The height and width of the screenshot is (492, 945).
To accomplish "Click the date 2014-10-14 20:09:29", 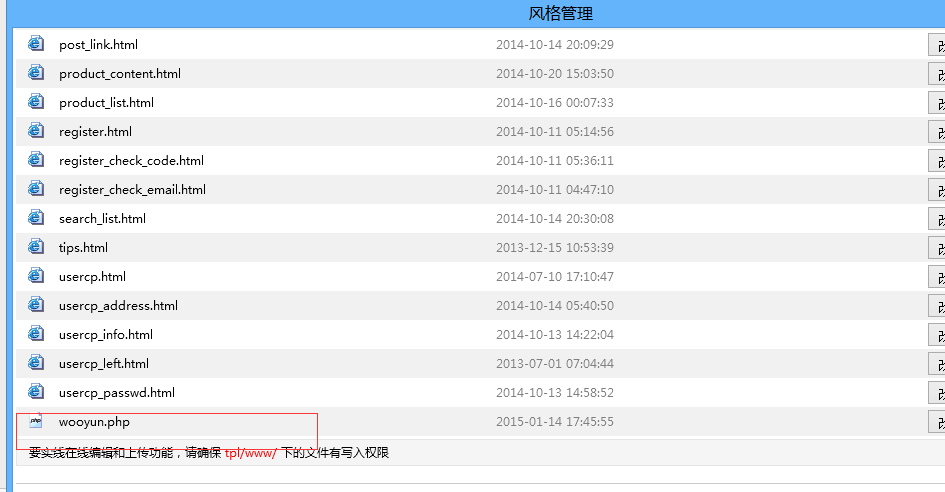I will [555, 45].
